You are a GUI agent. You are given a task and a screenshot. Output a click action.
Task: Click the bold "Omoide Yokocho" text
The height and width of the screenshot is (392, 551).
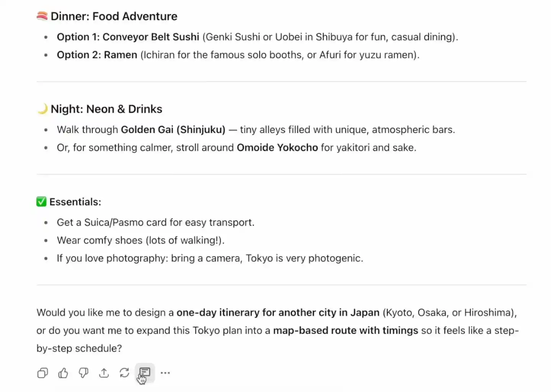pos(277,148)
